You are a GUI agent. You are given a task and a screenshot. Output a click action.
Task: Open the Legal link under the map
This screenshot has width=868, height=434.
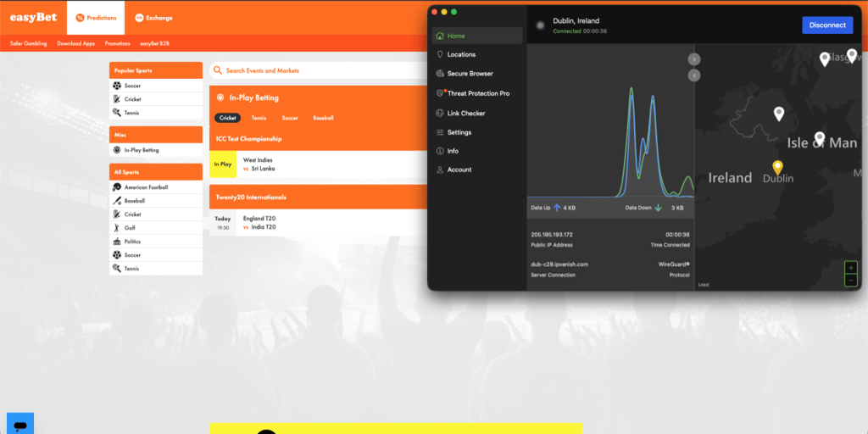[704, 285]
